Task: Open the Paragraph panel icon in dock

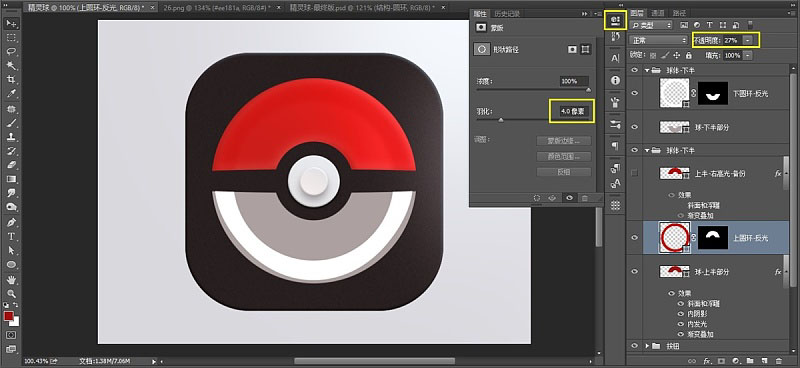Action: pos(615,146)
